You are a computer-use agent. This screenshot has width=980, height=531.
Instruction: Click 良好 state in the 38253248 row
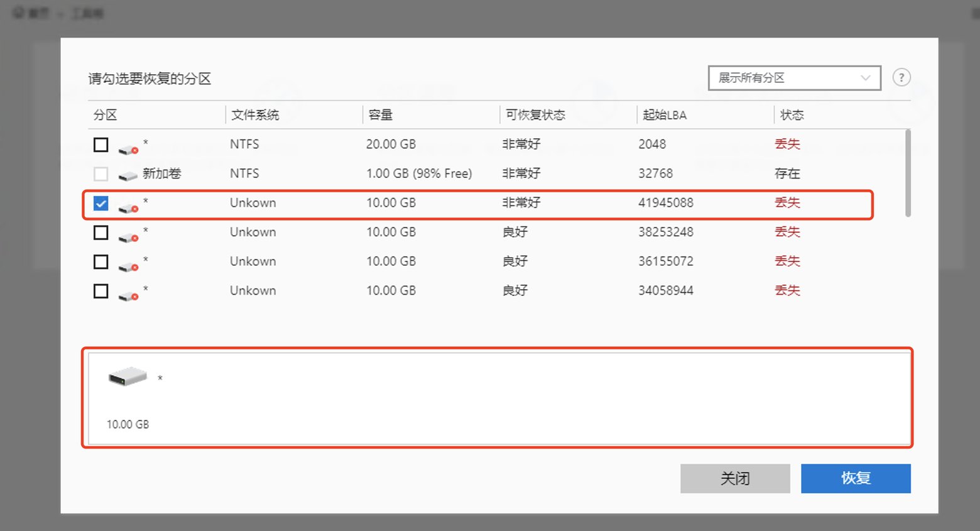coord(515,232)
